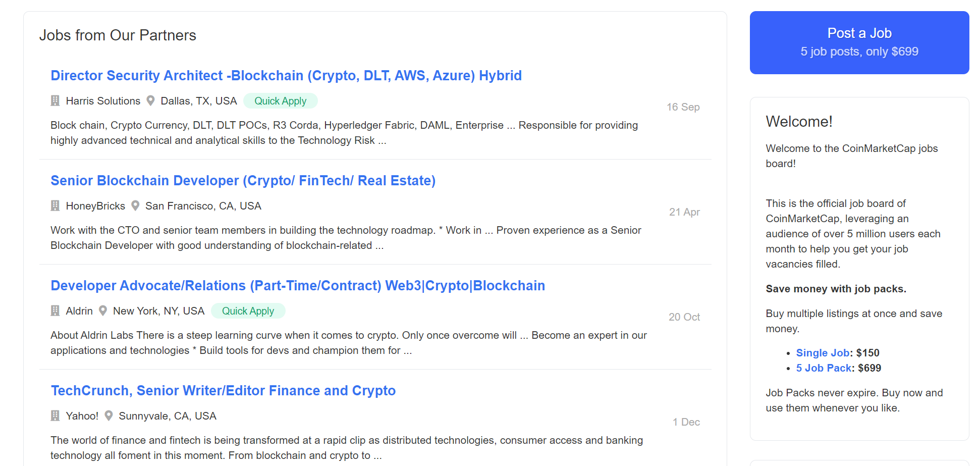Screen dimensions: 980x466
Task: Click the 1 Dec date on the Yahoo! listing
Action: click(x=686, y=422)
